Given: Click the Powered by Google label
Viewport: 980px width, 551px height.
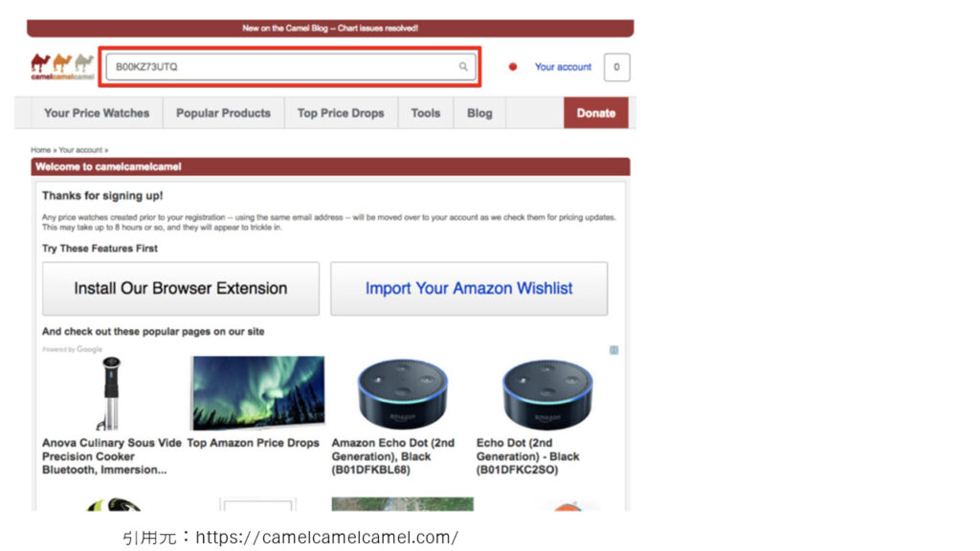Looking at the screenshot, I should point(72,349).
